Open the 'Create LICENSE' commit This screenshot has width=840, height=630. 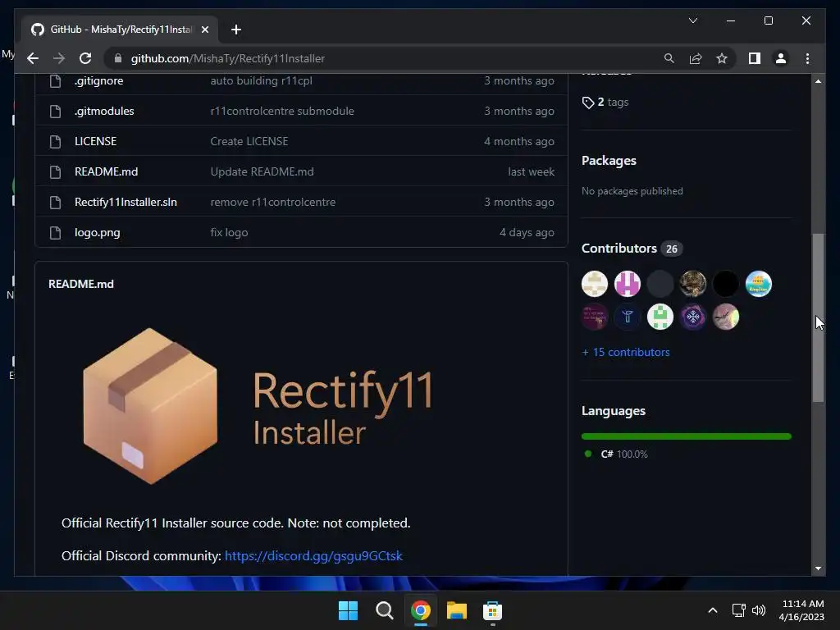249,141
